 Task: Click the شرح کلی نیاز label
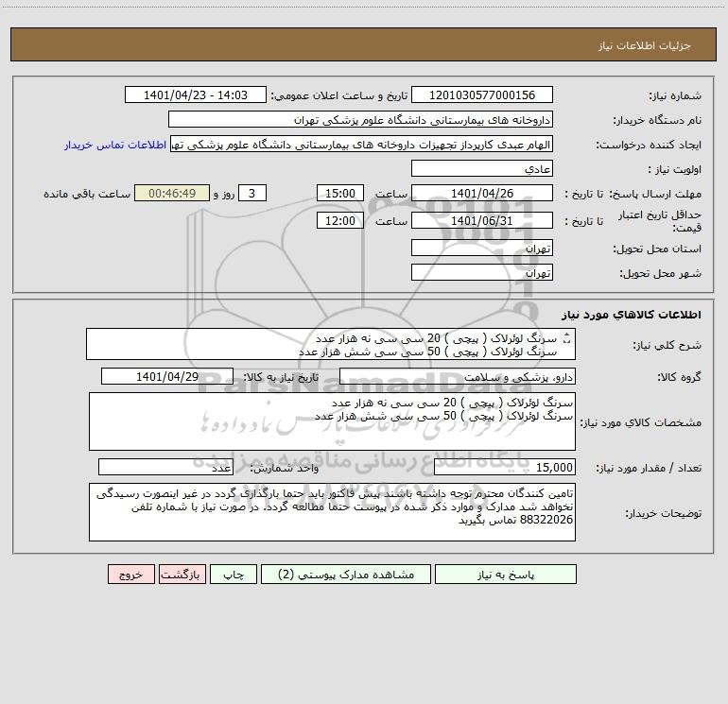(x=667, y=345)
